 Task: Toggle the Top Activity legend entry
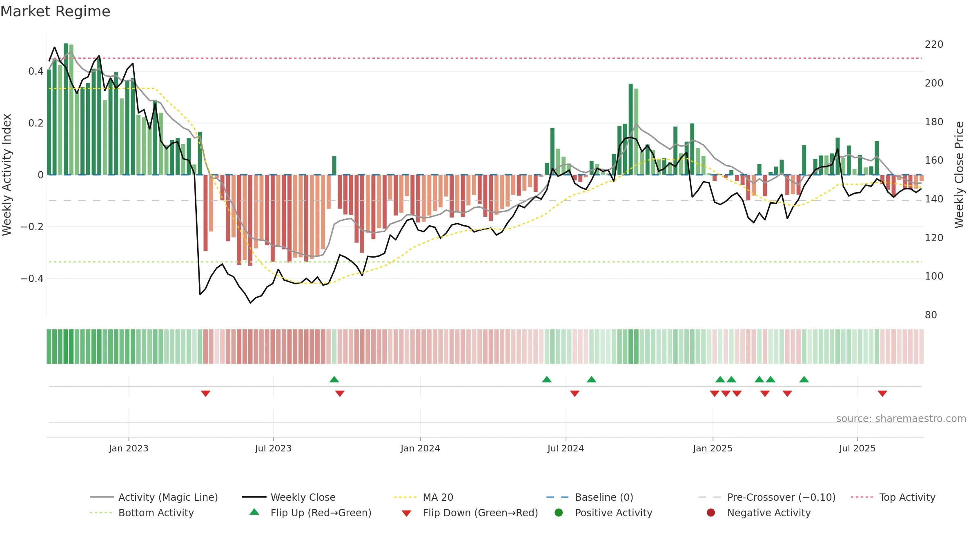coord(893,497)
